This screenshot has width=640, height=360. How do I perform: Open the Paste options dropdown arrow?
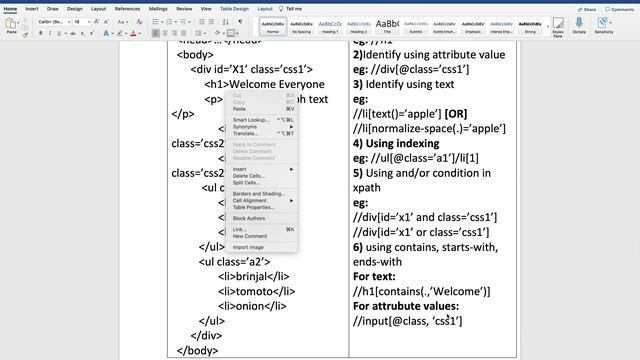click(19, 23)
